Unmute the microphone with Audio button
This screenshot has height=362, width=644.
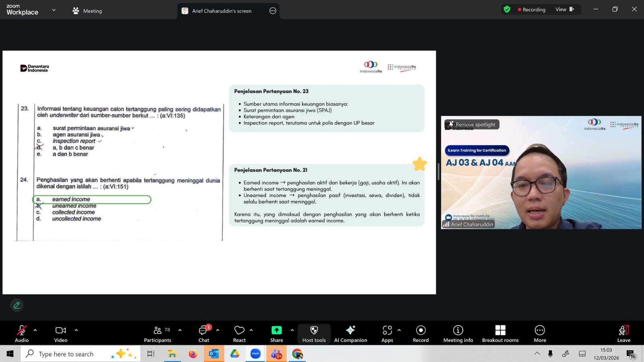22,333
